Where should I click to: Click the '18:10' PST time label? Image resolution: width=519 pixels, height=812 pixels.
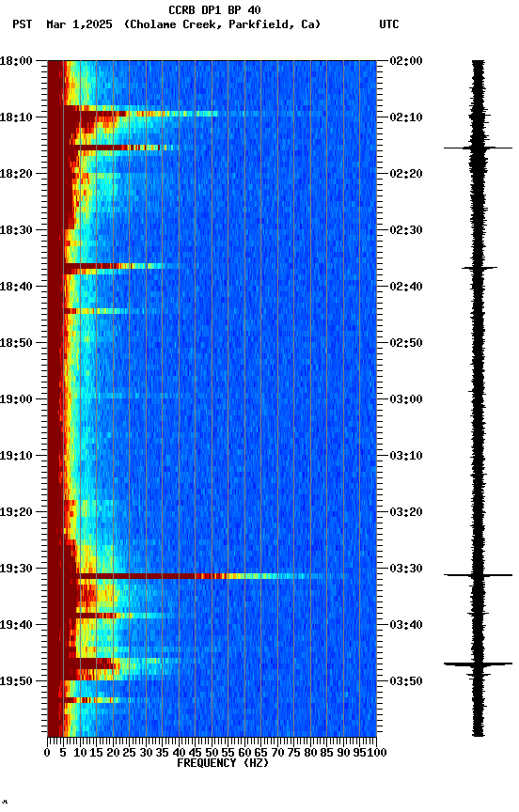click(x=16, y=117)
